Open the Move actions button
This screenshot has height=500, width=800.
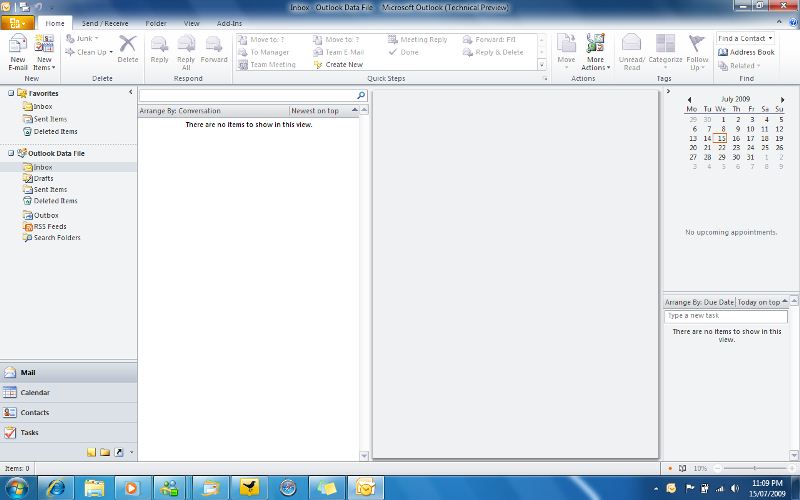(566, 52)
